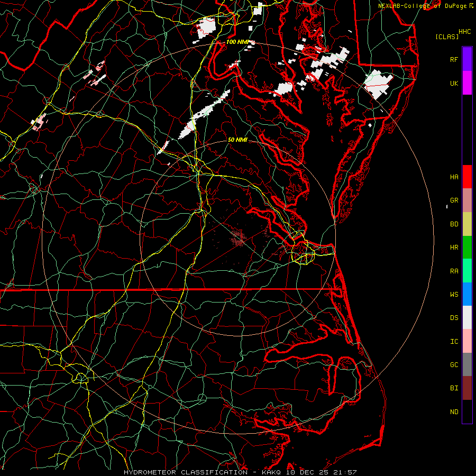Click the "WS" legend label
Screen dimensions: 476x476
coord(454,295)
